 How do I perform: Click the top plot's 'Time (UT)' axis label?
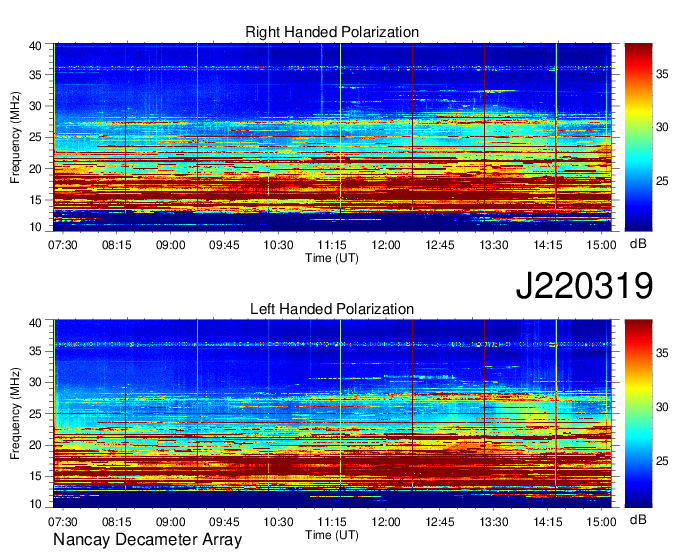(332, 258)
